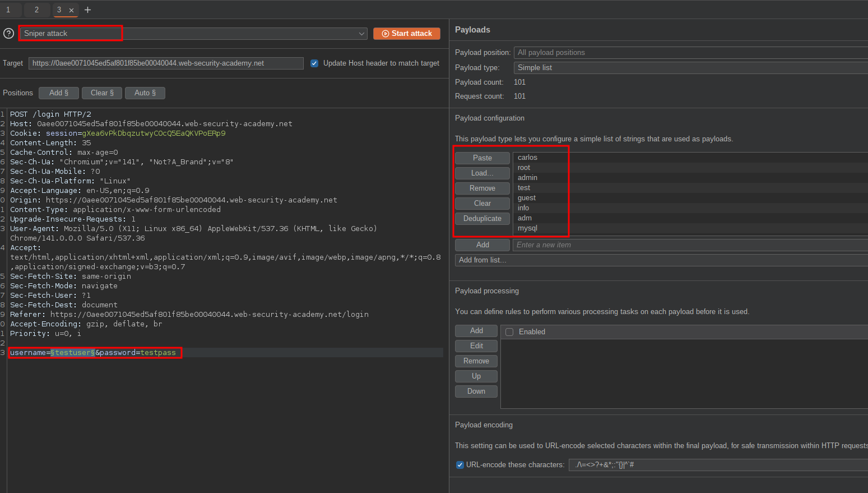The width and height of the screenshot is (868, 493).
Task: Click Paste in payload configuration
Action: point(482,158)
